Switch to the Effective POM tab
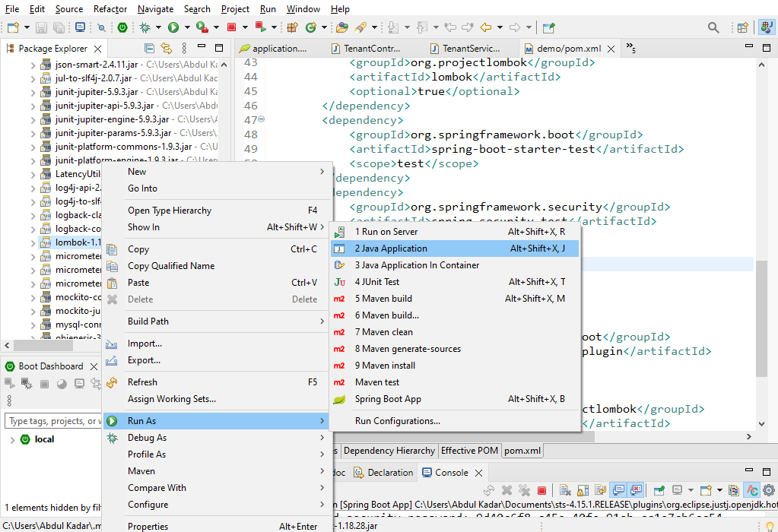This screenshot has height=532, width=778. click(x=469, y=450)
